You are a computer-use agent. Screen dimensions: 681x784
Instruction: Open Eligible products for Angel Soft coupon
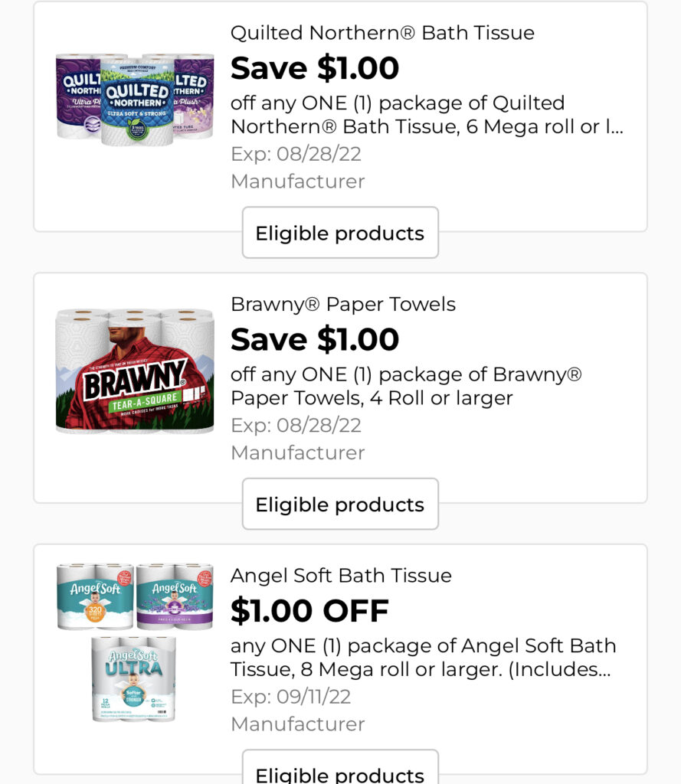coord(340,772)
